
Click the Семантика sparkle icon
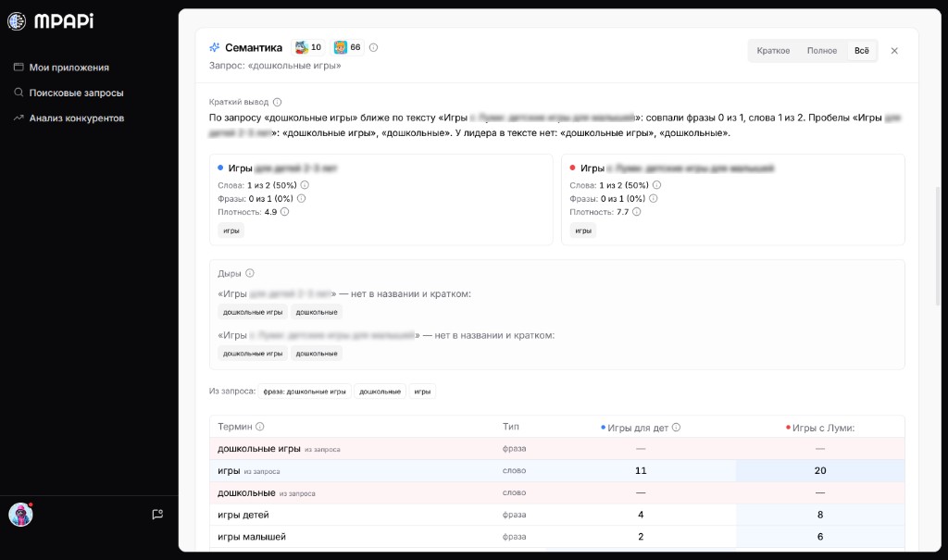point(214,47)
